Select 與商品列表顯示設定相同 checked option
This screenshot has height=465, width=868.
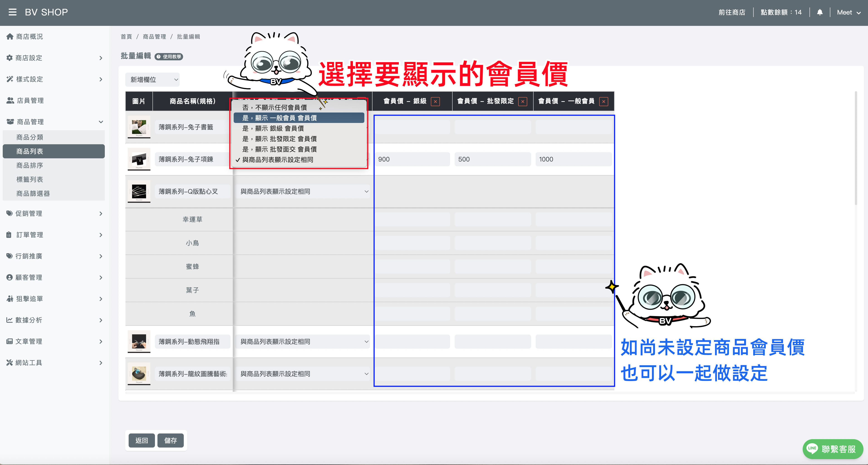point(299,160)
